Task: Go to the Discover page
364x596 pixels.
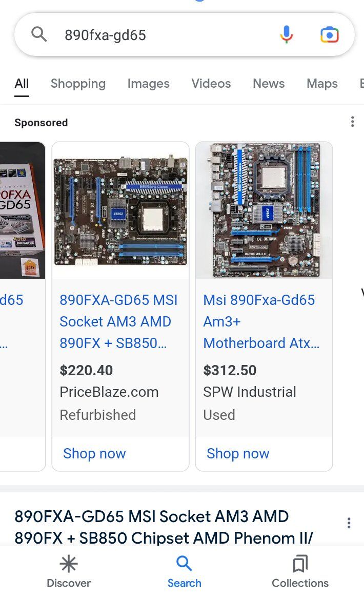Action: (x=69, y=571)
